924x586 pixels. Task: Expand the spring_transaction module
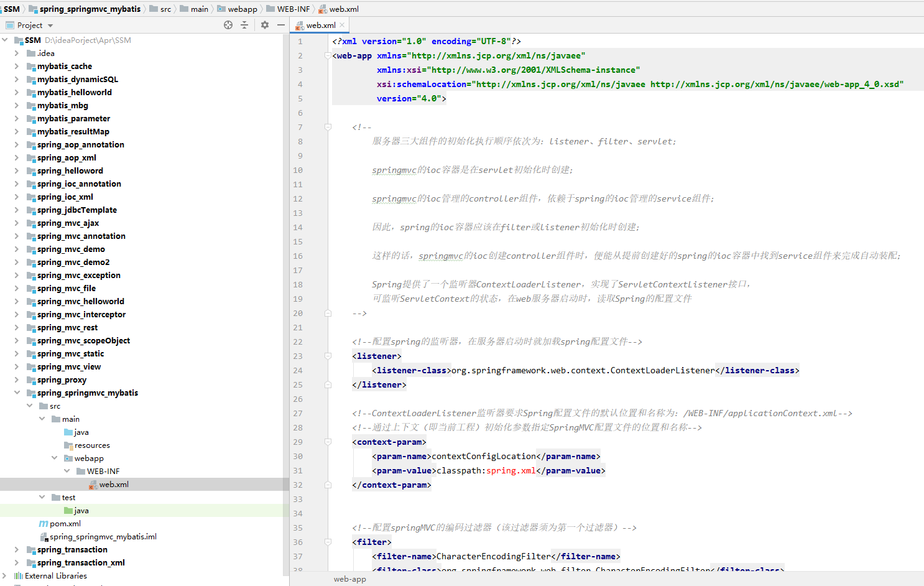click(17, 549)
